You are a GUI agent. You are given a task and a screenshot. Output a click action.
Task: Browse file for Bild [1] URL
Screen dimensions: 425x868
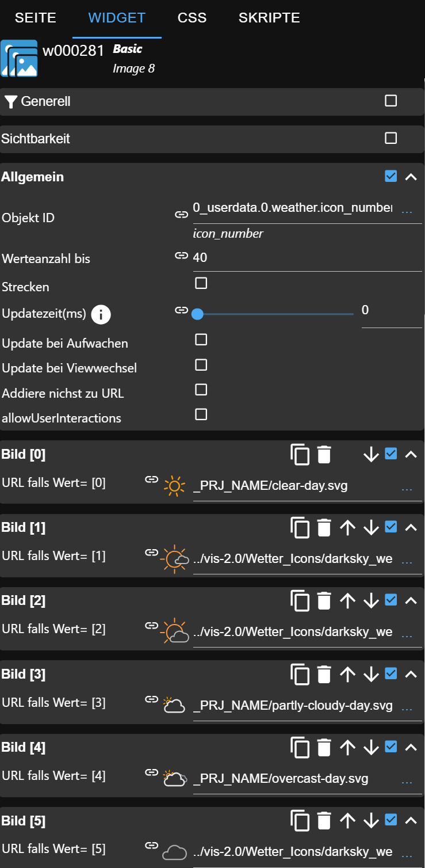(407, 561)
